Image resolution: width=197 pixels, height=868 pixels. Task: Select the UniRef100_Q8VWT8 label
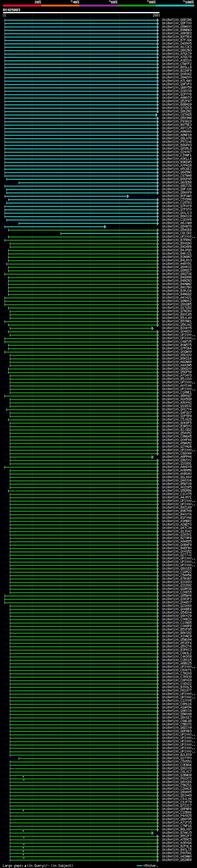[x=177, y=227]
